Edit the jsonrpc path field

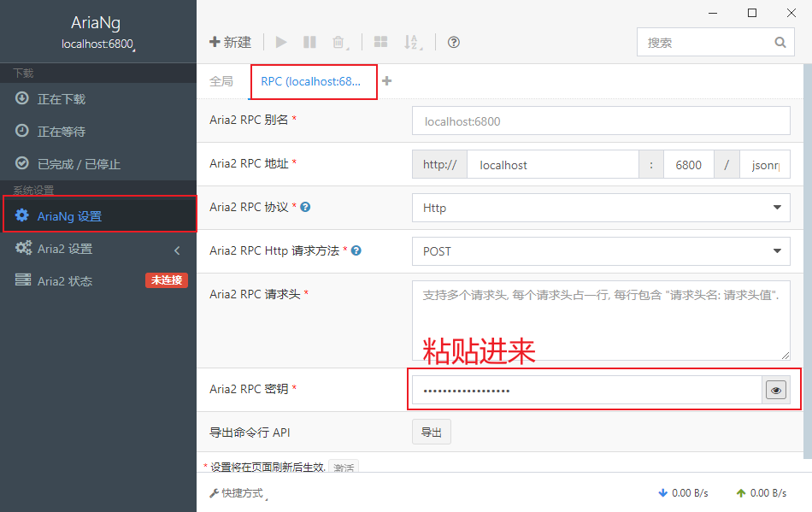[765, 165]
